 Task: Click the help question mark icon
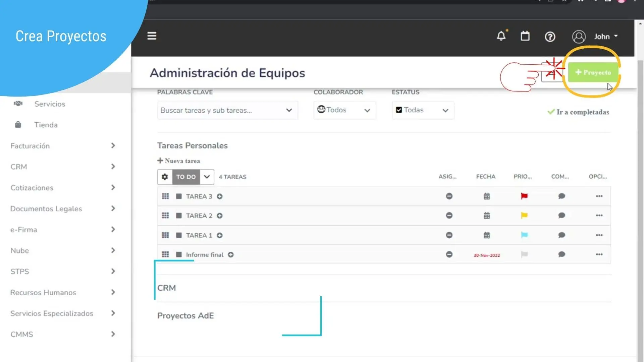pos(550,37)
